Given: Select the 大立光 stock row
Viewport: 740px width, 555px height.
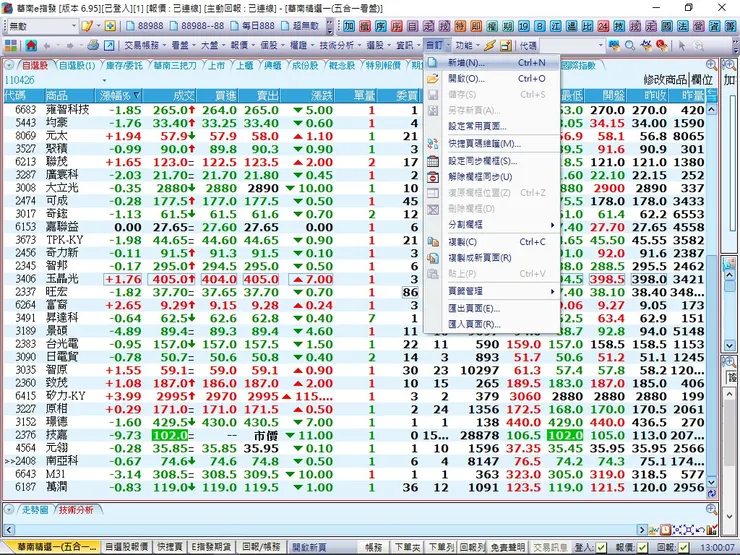Looking at the screenshot, I should click(354, 188).
